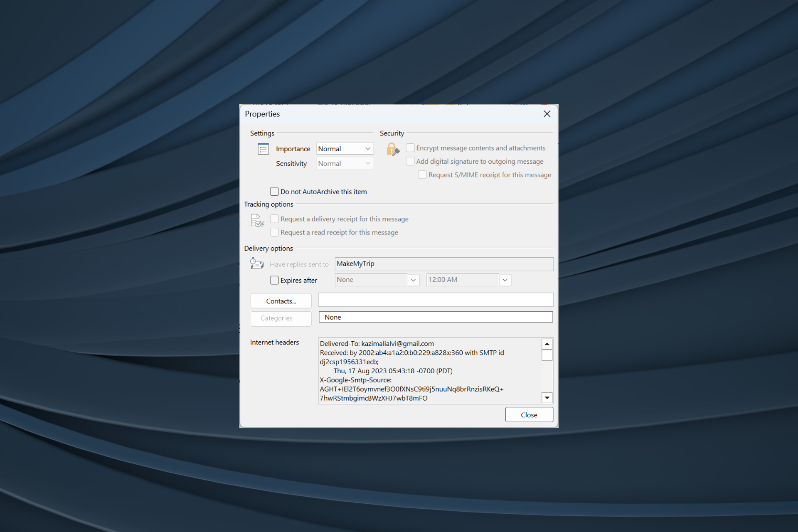Toggle Request S/MIME receipt for this message
This screenshot has height=532, width=798.
pyautogui.click(x=421, y=175)
